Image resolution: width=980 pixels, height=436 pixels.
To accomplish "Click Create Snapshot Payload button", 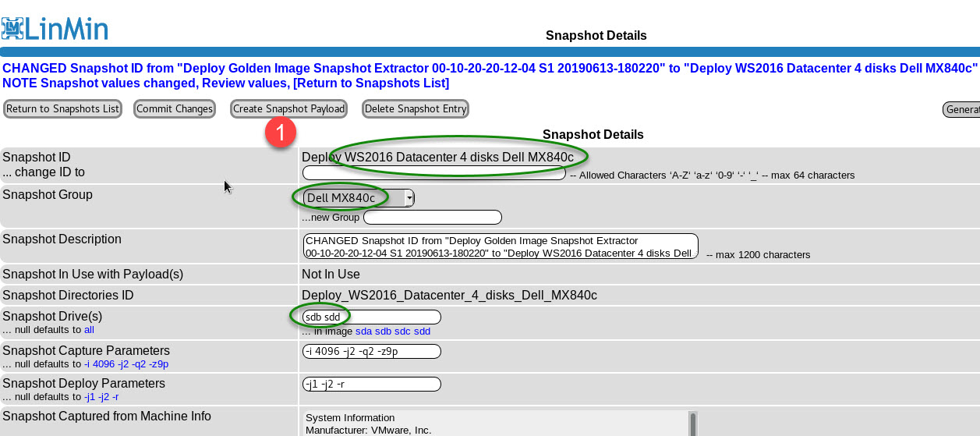I will point(288,109).
